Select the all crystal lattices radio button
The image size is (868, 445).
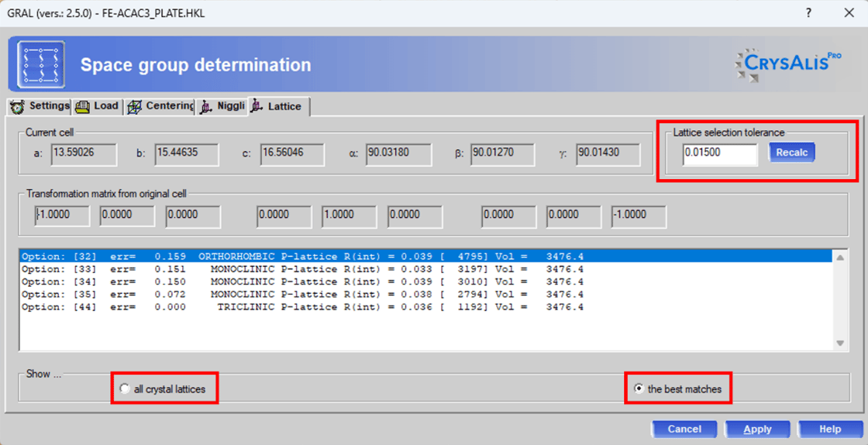[x=126, y=389]
